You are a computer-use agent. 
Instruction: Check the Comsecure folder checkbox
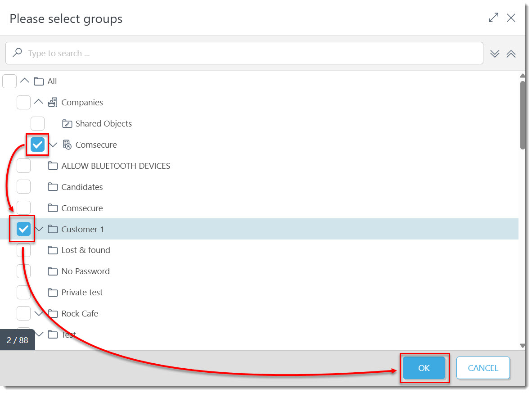(x=23, y=208)
